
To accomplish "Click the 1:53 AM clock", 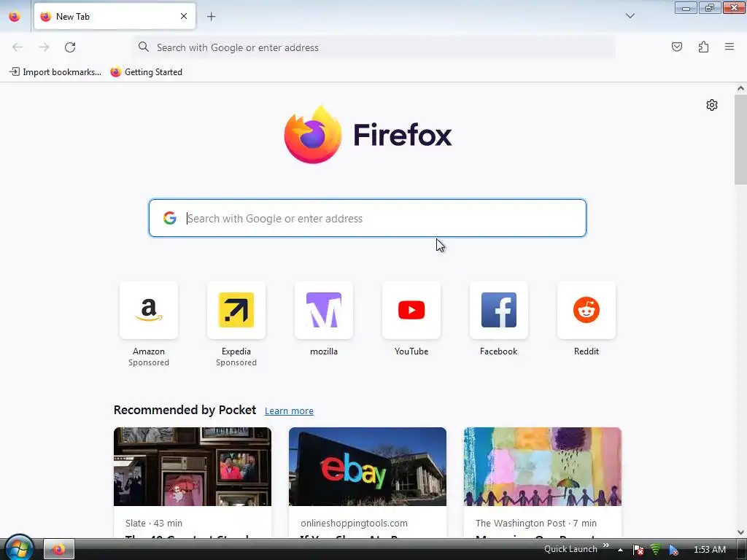I will pyautogui.click(x=710, y=550).
